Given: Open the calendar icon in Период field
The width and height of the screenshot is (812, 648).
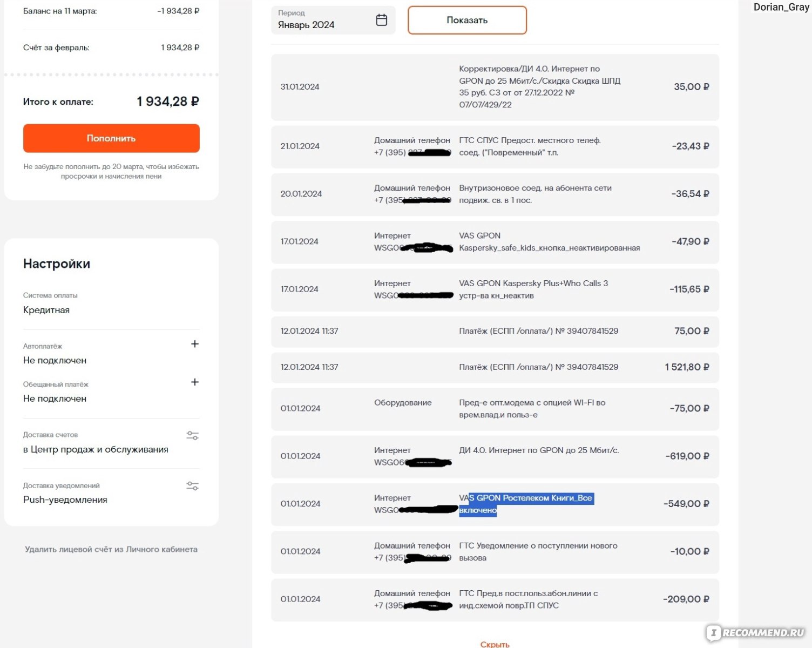Looking at the screenshot, I should point(381,20).
